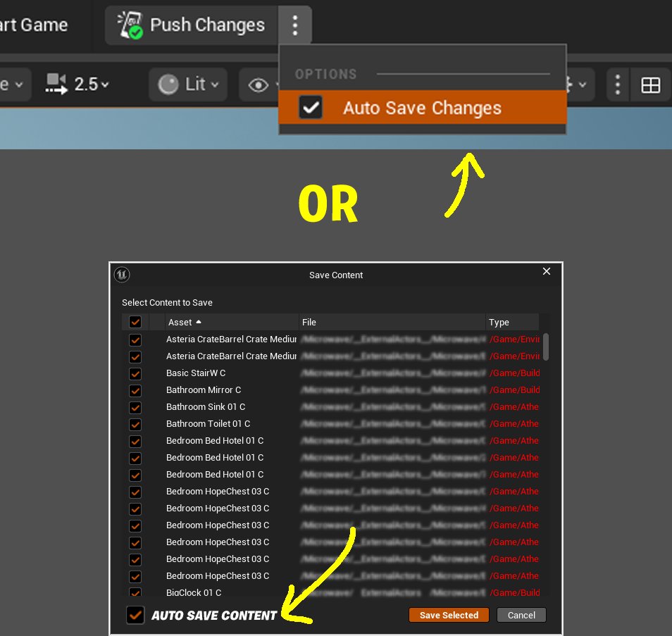Close the Save Content dialog

tap(547, 271)
